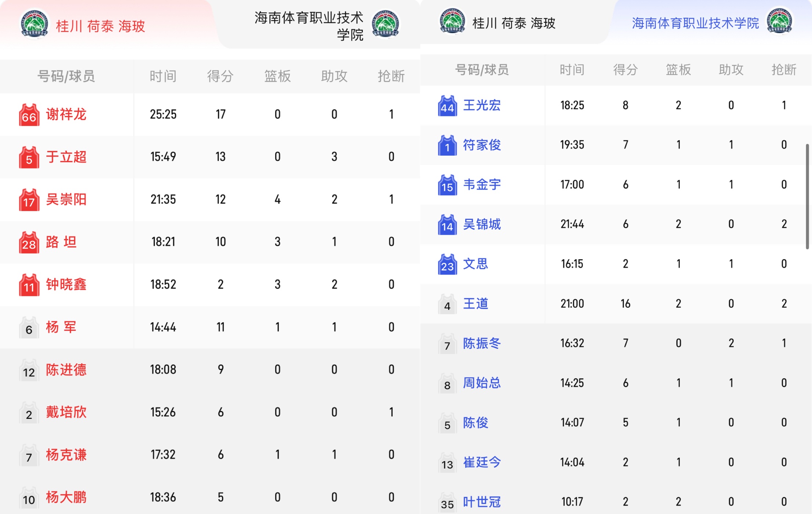812x514 pixels.
Task: Click team logo beside red 桂川 荷泰 海玻
Action: 34,24
